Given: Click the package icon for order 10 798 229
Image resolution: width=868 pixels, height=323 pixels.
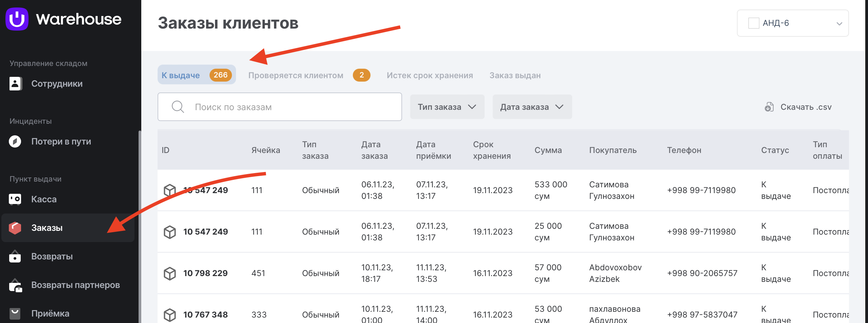Looking at the screenshot, I should click(170, 273).
